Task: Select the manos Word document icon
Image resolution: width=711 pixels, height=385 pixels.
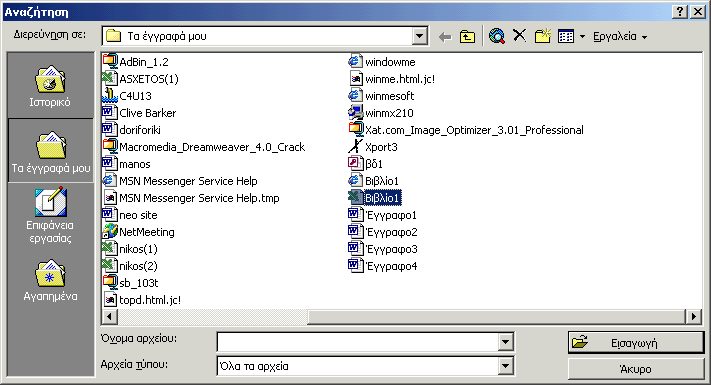Action: [110, 164]
